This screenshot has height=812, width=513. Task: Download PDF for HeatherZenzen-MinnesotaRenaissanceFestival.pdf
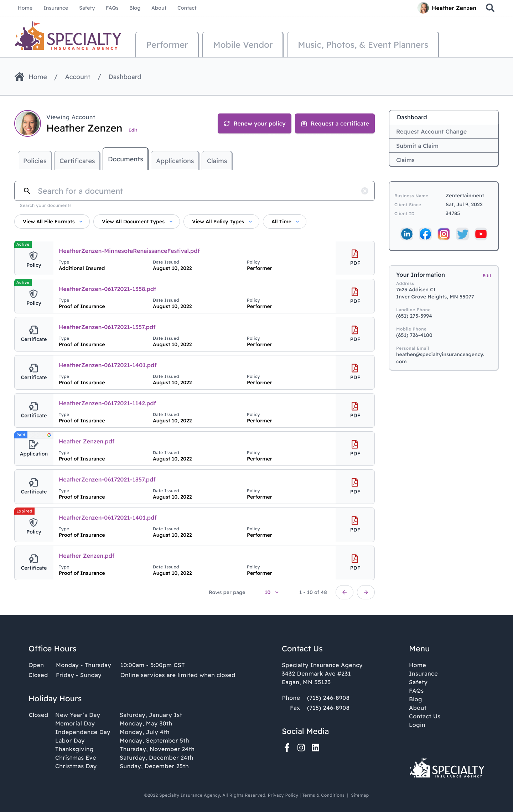(355, 257)
